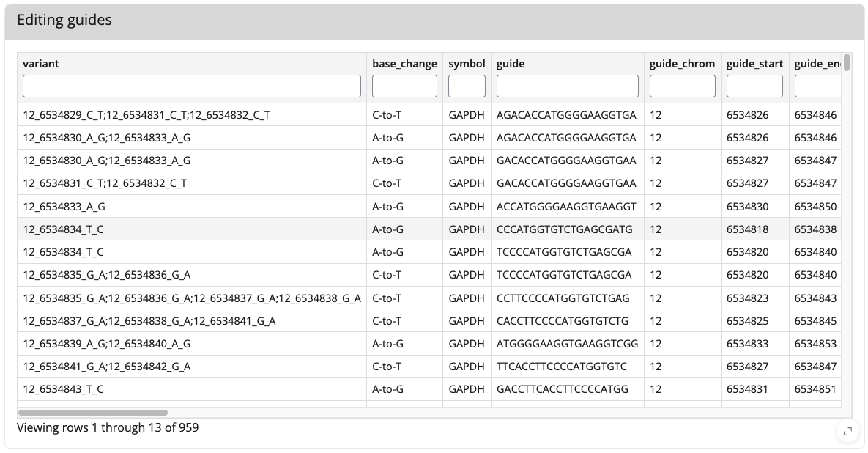Sort by the guide_start column header
868x453 pixels.
click(754, 64)
